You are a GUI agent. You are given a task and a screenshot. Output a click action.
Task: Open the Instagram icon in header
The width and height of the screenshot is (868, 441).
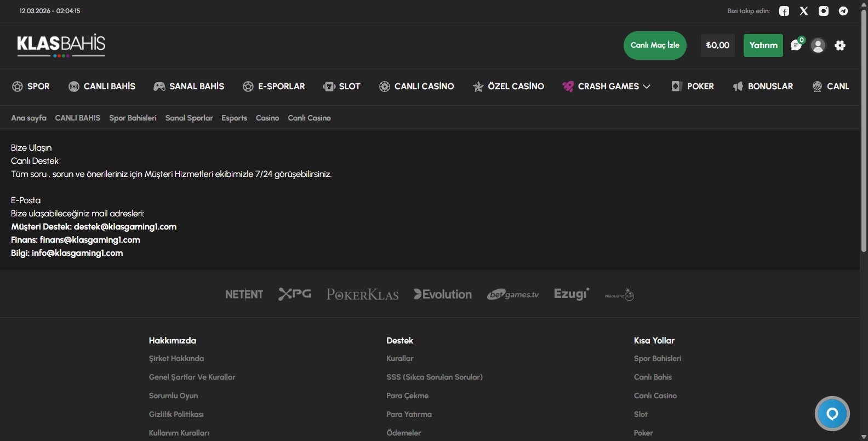click(x=824, y=11)
